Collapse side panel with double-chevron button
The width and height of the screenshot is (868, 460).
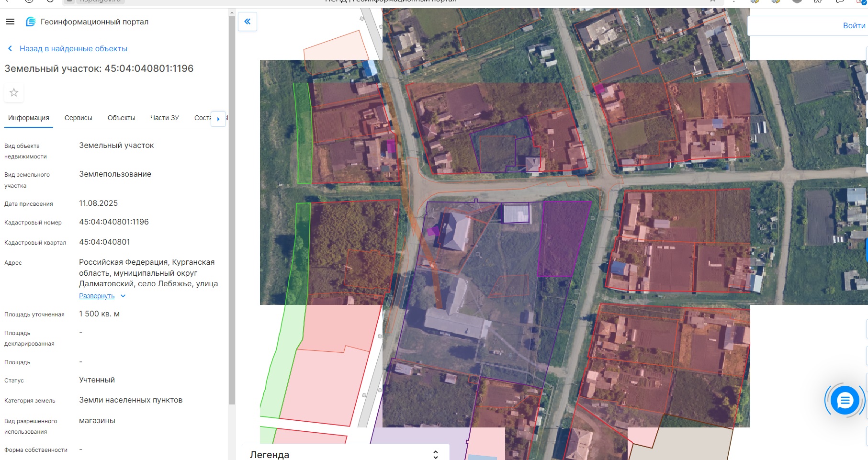248,22
